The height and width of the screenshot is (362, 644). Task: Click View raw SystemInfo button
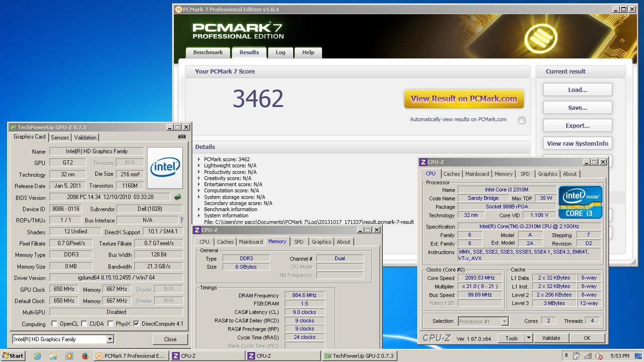[x=578, y=144]
